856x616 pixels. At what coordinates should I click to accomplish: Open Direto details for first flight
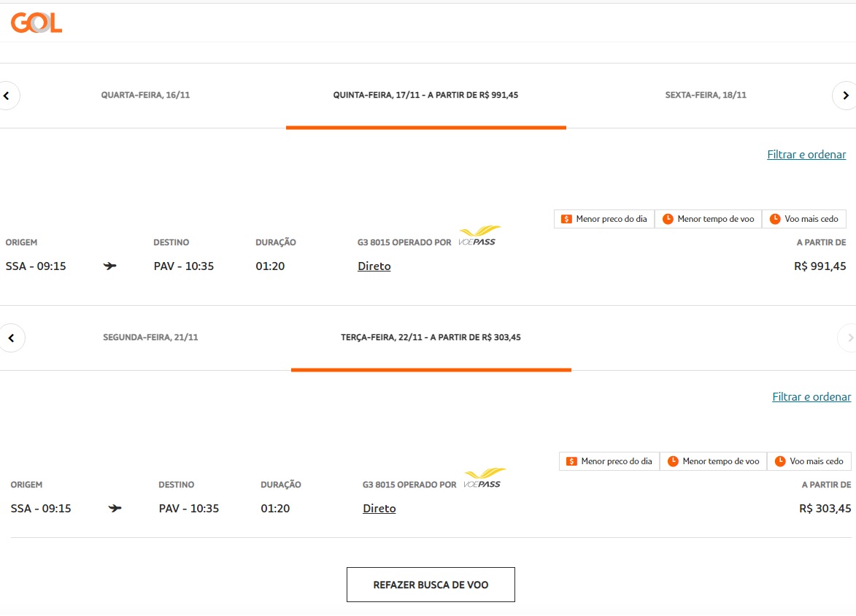(x=374, y=266)
